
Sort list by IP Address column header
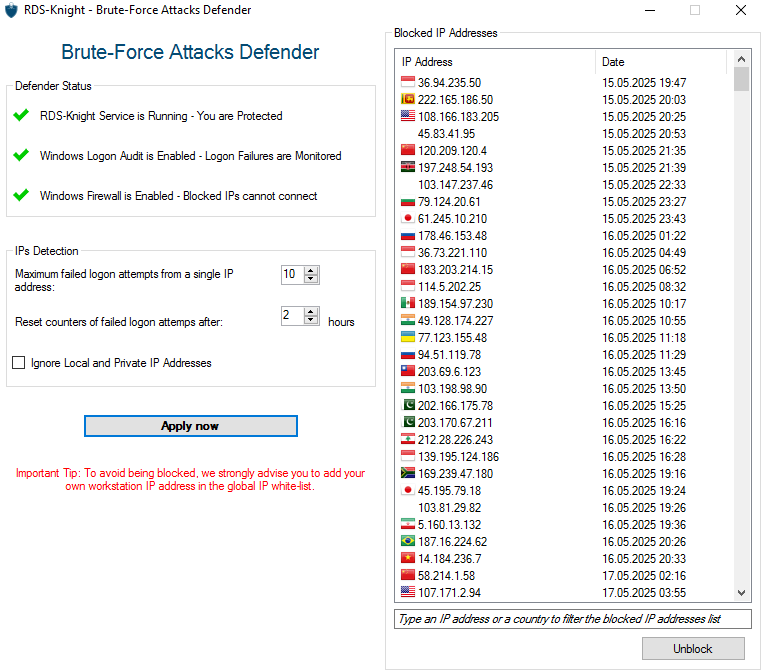pyautogui.click(x=495, y=62)
